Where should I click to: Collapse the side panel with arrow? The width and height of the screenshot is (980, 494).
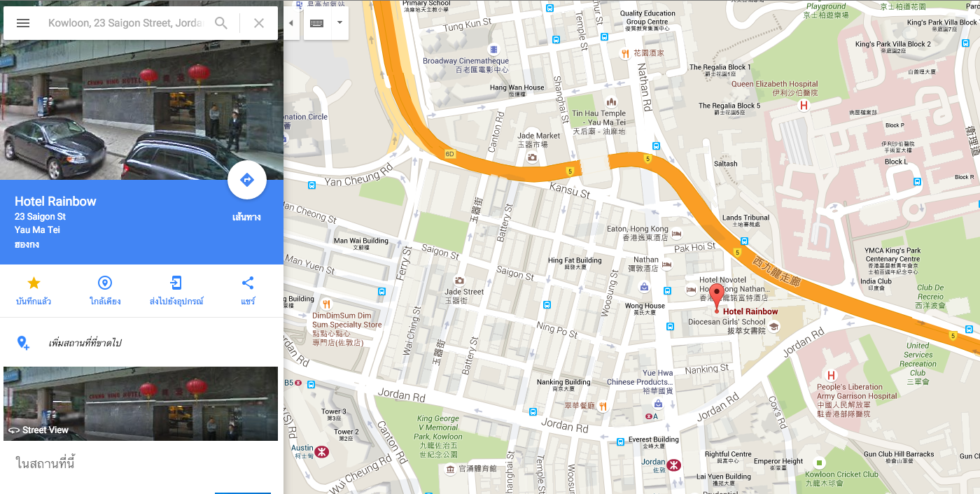click(291, 23)
